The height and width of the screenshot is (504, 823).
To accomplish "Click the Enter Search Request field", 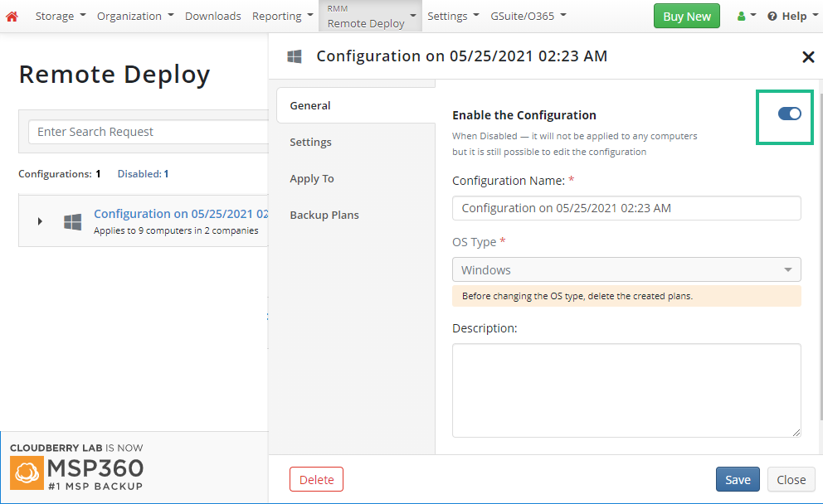I will (149, 132).
